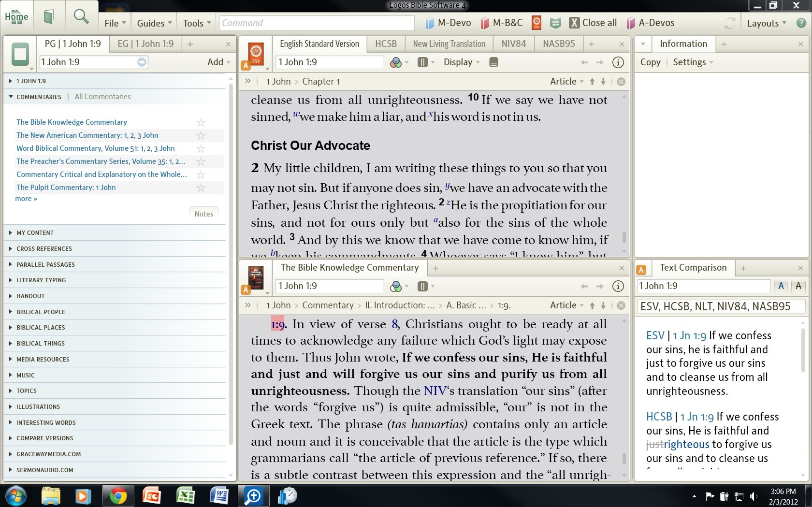Viewport: 812px width, 507px height.
Task: Open the Tools menu
Action: tap(197, 23)
